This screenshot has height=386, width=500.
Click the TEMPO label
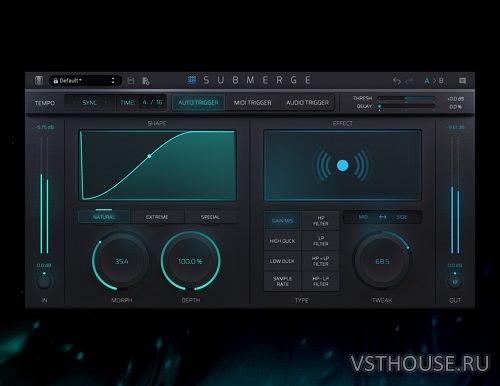(x=45, y=103)
